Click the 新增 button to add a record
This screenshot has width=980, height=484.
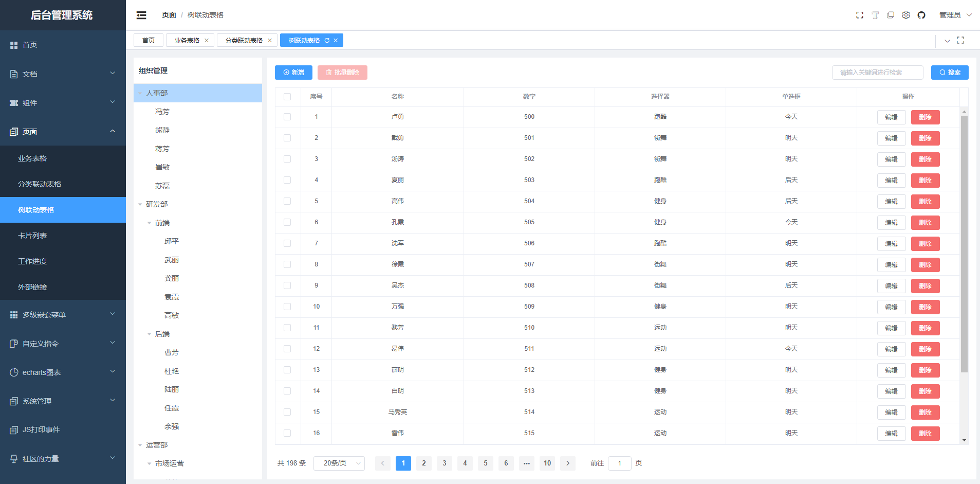click(293, 73)
